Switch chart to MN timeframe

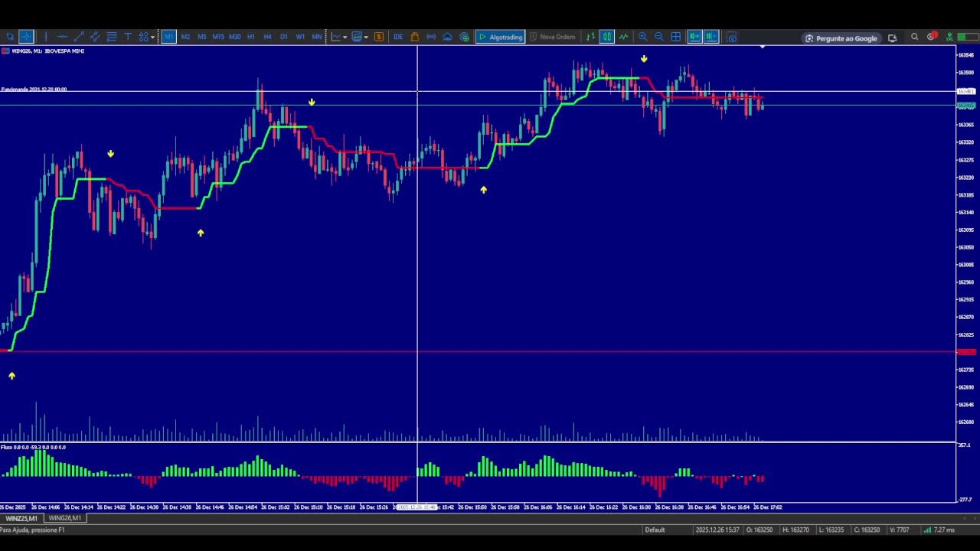[317, 37]
